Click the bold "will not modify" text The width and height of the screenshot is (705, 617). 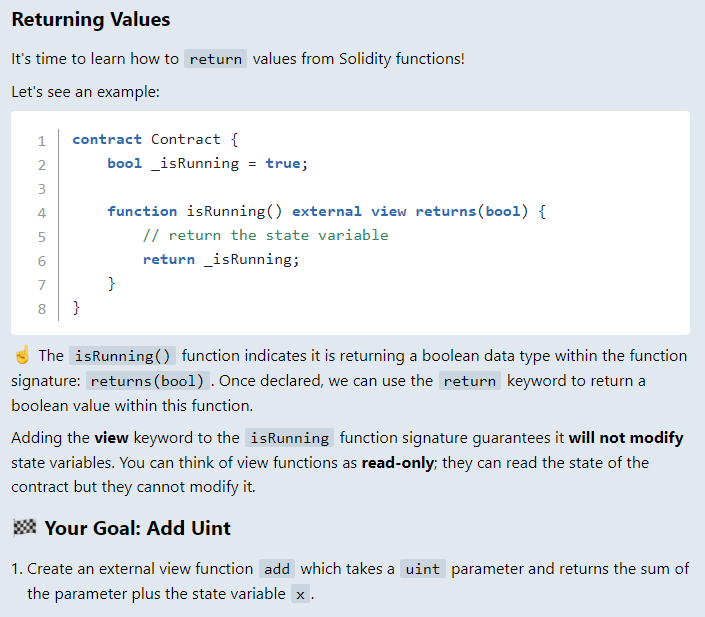pos(626,437)
